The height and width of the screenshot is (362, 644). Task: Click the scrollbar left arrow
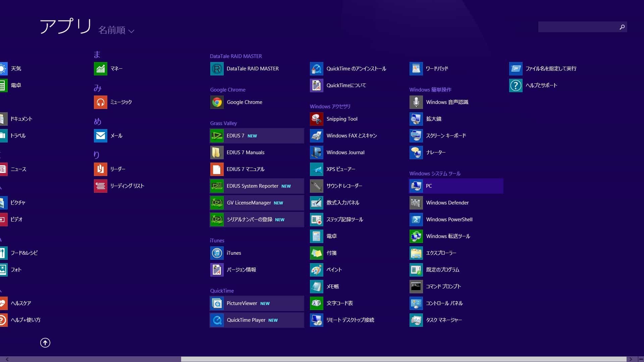click(x=7, y=359)
